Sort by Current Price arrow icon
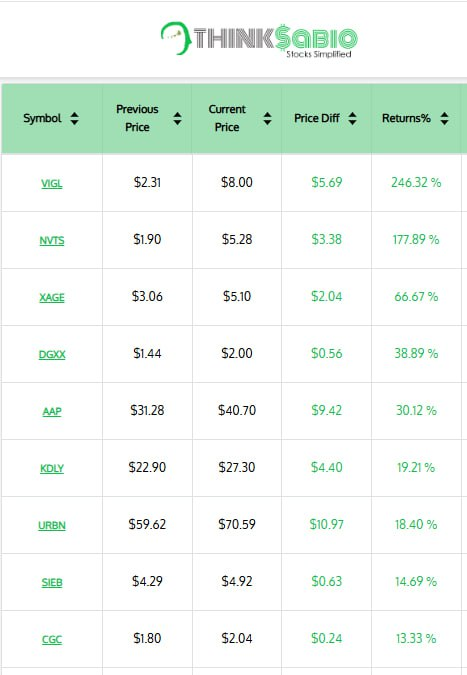 coord(267,118)
